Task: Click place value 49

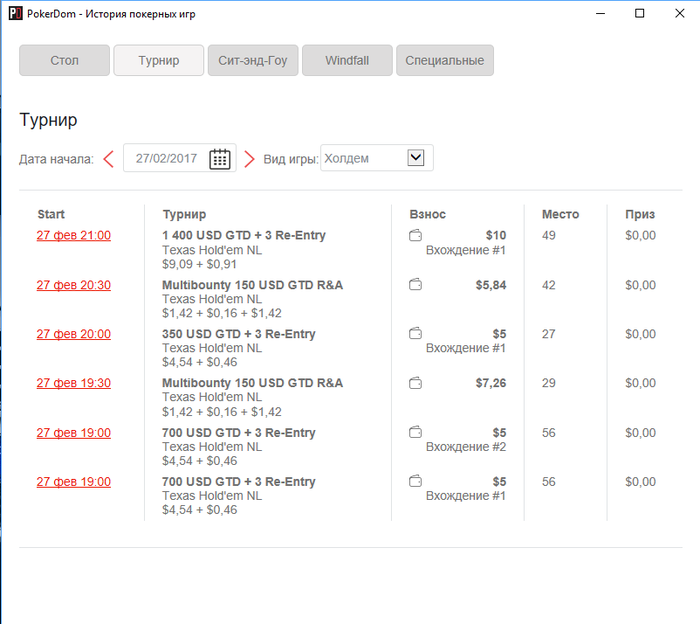Action: tap(549, 235)
